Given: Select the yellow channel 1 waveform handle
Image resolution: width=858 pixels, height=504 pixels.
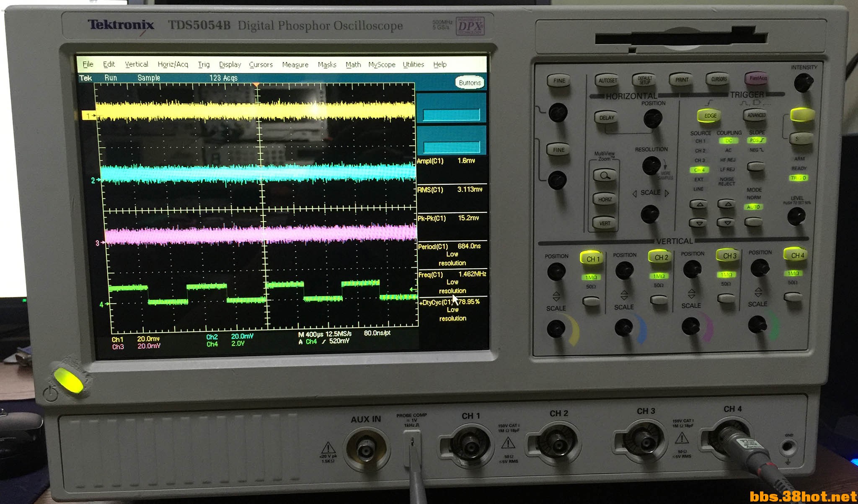Looking at the screenshot, I should [x=88, y=116].
